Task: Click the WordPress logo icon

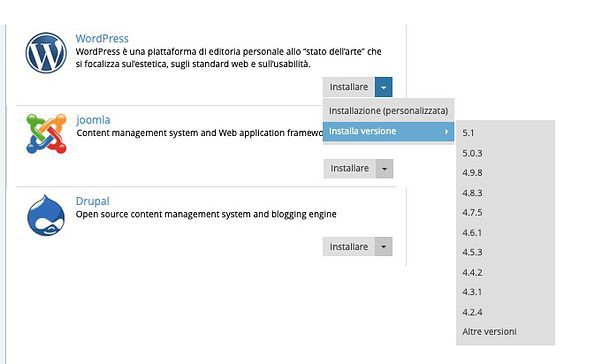Action: pos(46,52)
